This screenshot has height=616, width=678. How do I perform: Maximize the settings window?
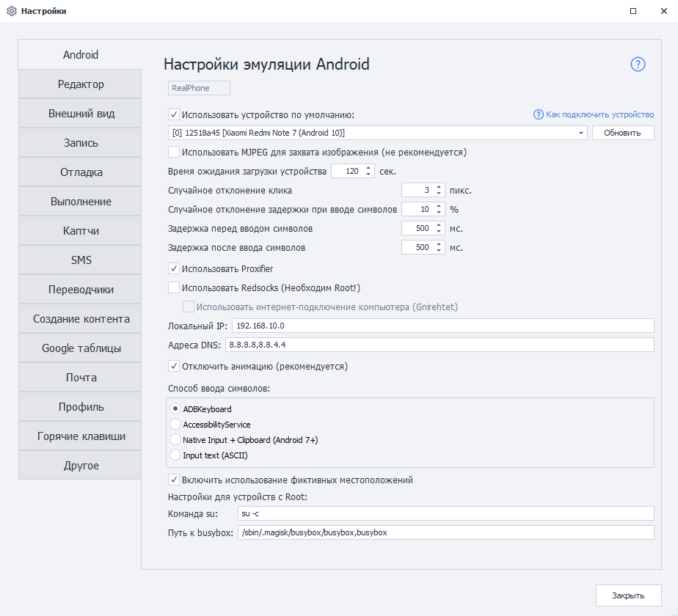coord(633,11)
